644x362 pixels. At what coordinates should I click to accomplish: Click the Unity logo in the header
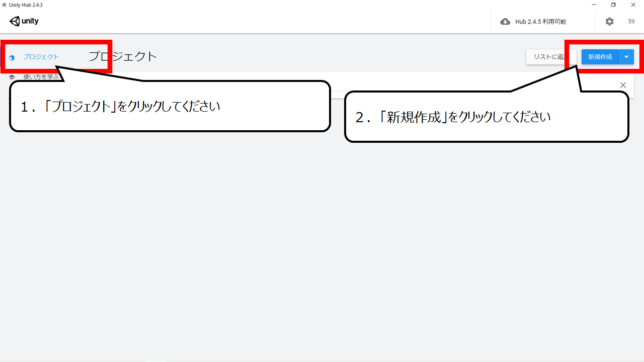(24, 21)
